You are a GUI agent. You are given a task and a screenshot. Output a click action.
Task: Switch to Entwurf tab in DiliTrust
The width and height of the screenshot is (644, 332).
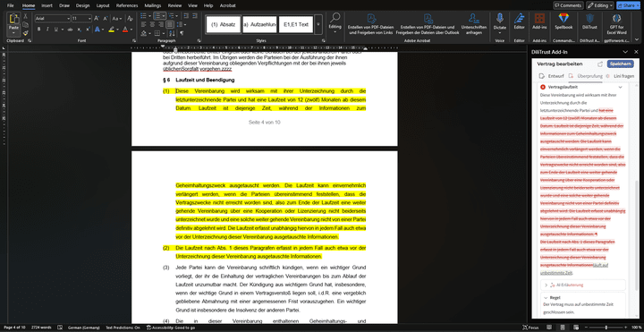click(551, 76)
